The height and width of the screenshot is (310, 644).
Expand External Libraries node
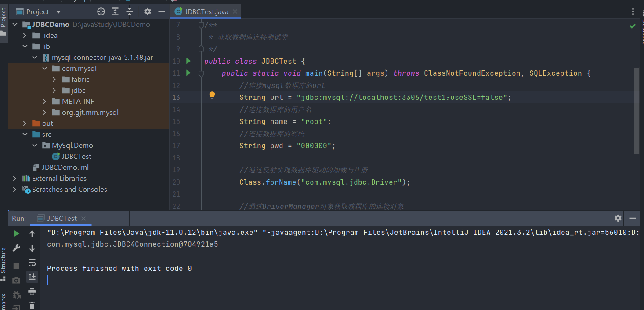click(x=14, y=179)
